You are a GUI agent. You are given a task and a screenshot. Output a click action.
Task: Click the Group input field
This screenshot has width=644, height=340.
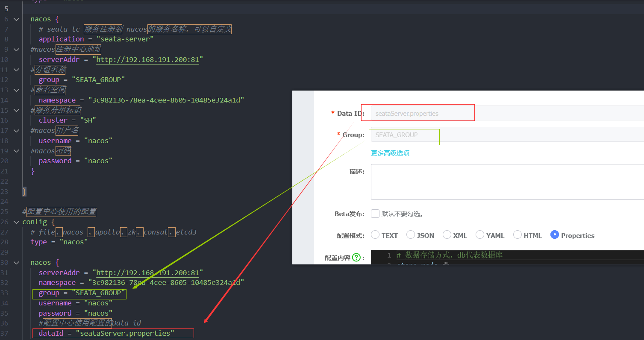507,135
